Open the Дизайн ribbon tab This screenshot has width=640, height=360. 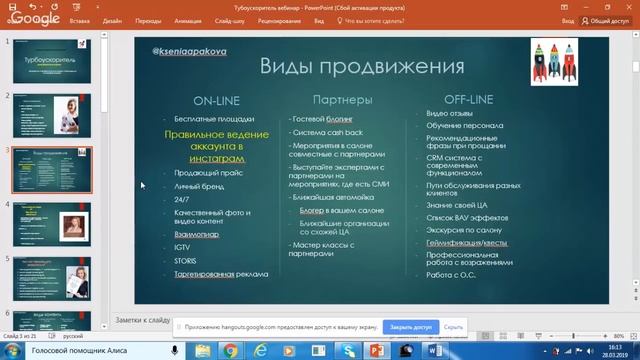[x=112, y=21]
